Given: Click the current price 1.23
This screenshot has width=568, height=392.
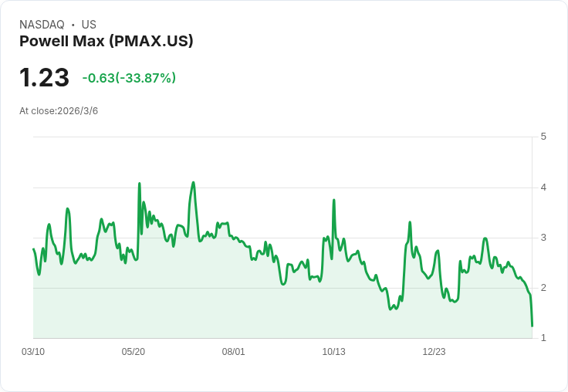Looking at the screenshot, I should (x=44, y=78).
